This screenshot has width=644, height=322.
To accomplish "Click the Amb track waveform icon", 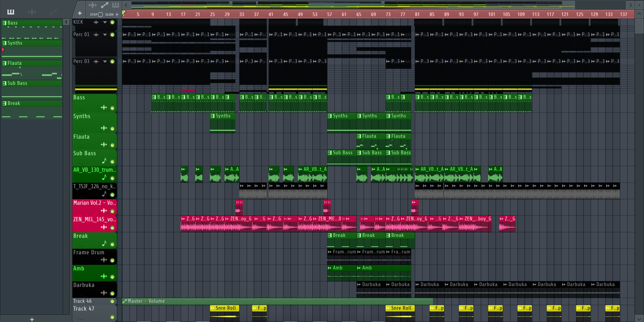I will [104, 276].
